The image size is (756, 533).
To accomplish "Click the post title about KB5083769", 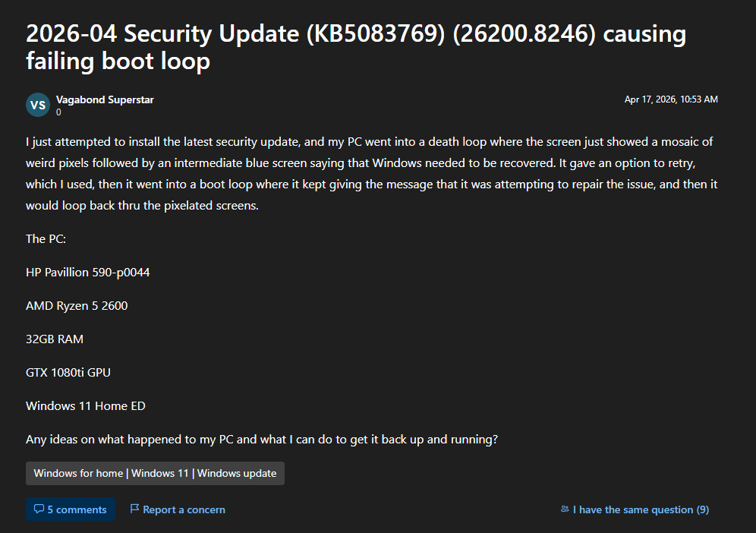I will click(x=355, y=47).
